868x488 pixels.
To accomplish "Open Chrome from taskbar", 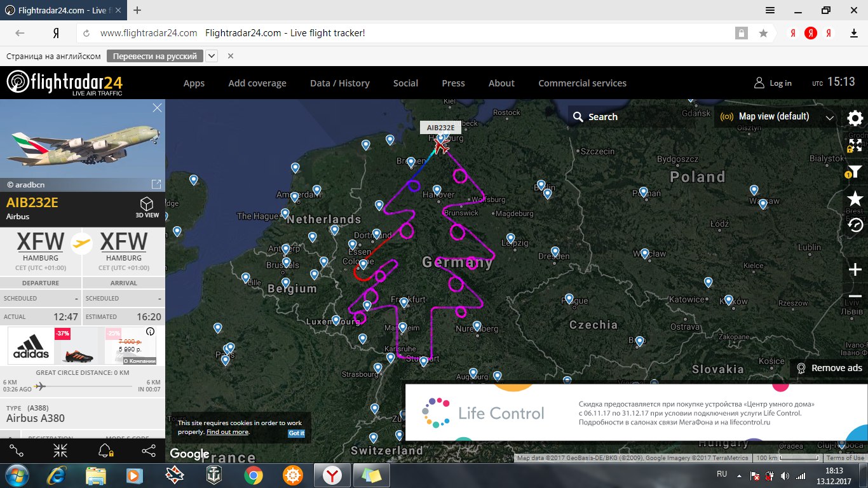I will (x=253, y=475).
